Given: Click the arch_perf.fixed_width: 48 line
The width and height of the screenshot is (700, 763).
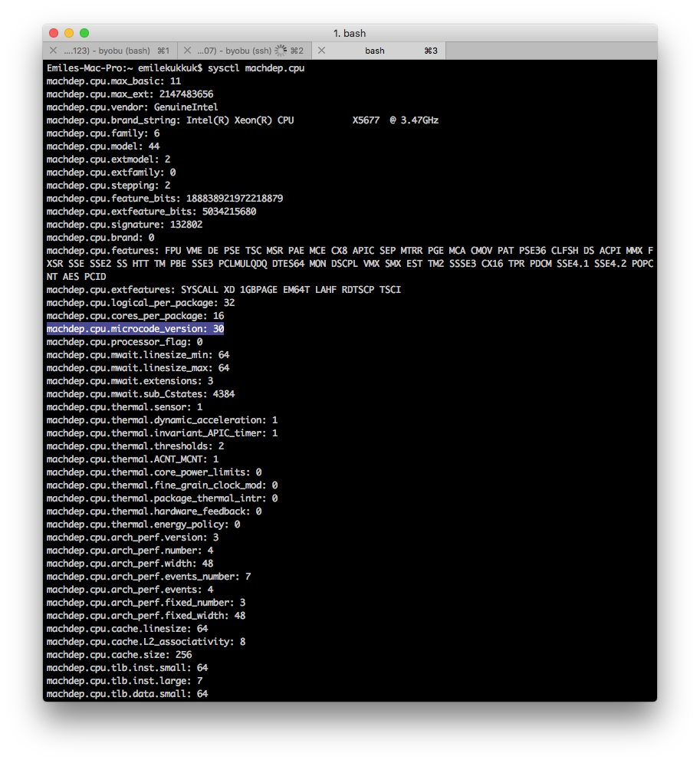Looking at the screenshot, I should pyautogui.click(x=146, y=616).
